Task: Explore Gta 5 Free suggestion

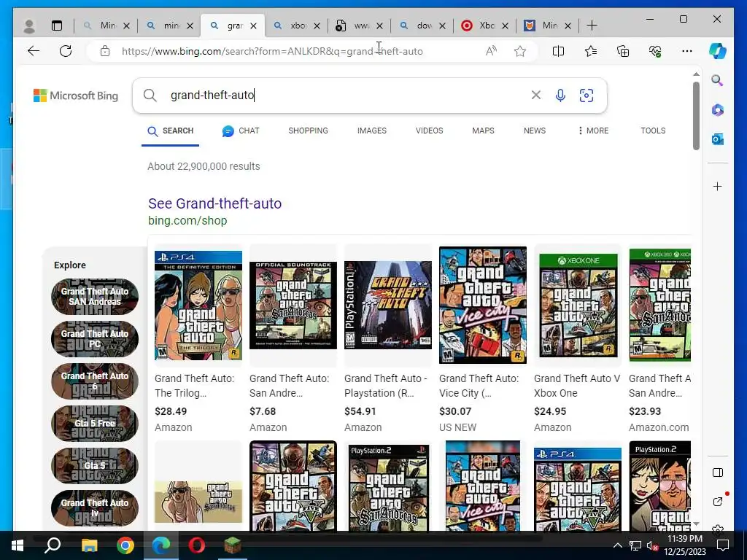Action: [95, 423]
